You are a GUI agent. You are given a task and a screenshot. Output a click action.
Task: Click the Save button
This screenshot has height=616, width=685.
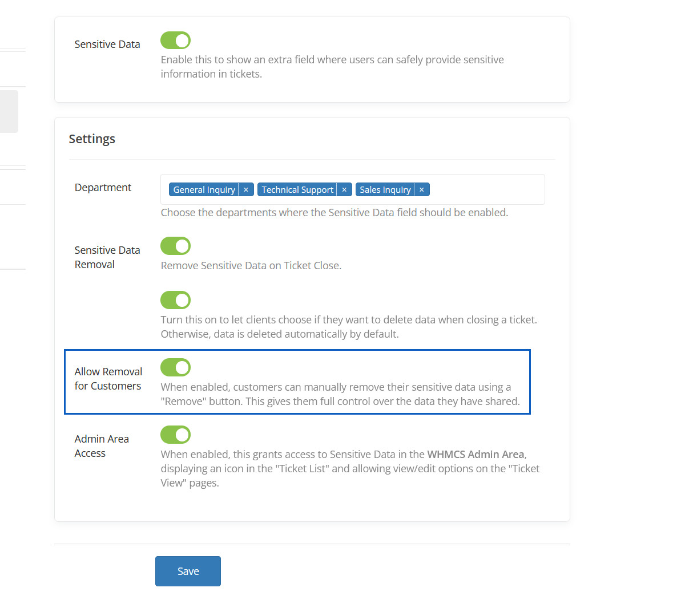188,572
